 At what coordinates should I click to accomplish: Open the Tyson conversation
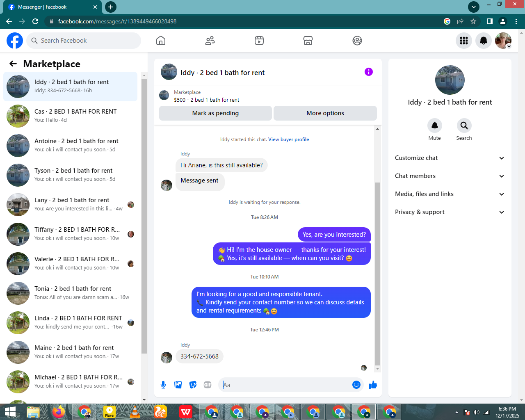pos(71,175)
